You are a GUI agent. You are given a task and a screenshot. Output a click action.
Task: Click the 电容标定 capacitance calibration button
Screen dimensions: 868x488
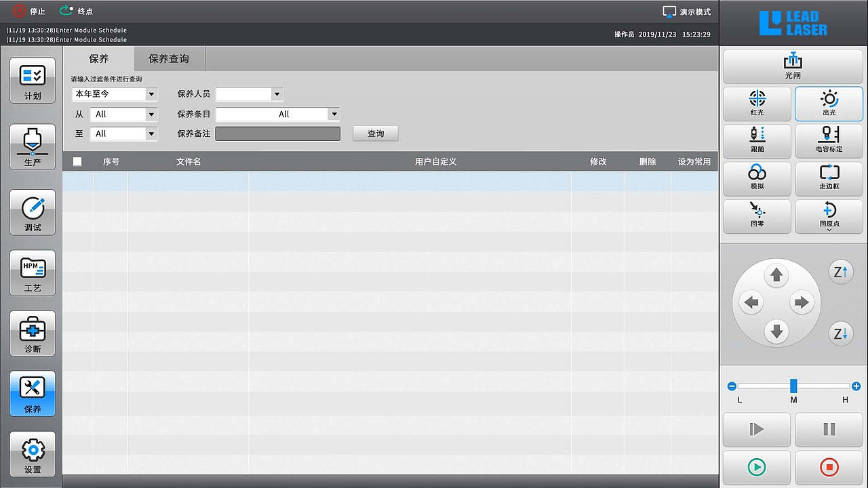click(829, 140)
